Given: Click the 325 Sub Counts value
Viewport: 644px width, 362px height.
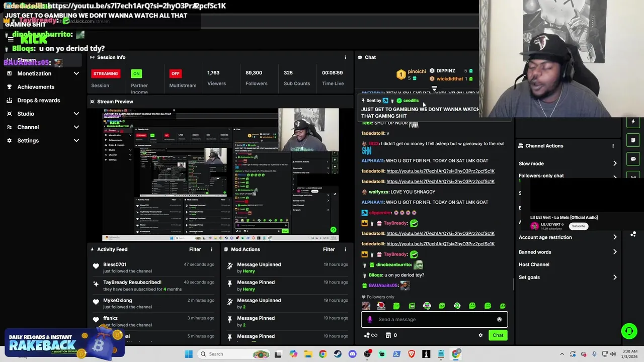Looking at the screenshot, I should (288, 73).
